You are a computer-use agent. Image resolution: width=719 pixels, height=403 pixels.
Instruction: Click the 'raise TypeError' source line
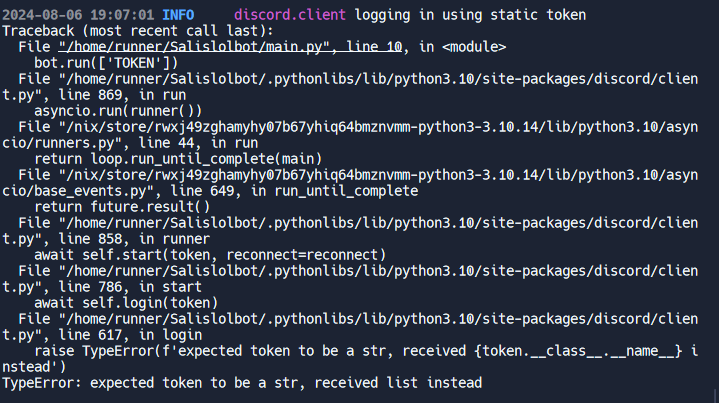coord(366,351)
